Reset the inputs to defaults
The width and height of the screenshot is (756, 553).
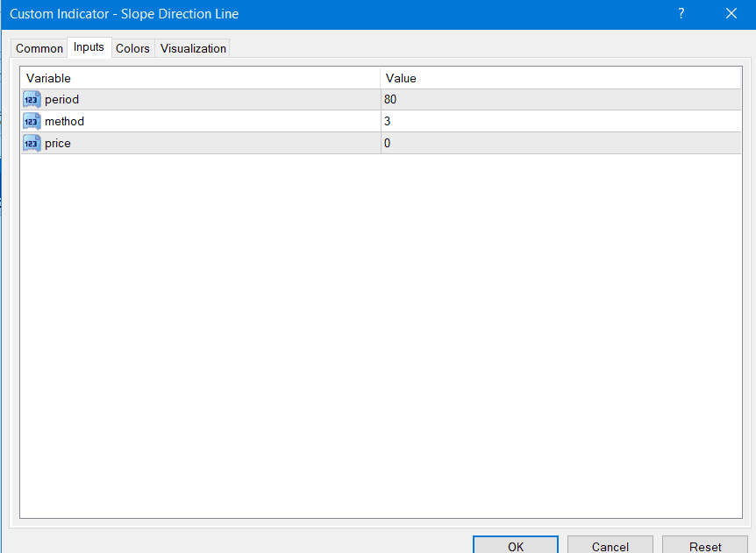[x=704, y=545]
